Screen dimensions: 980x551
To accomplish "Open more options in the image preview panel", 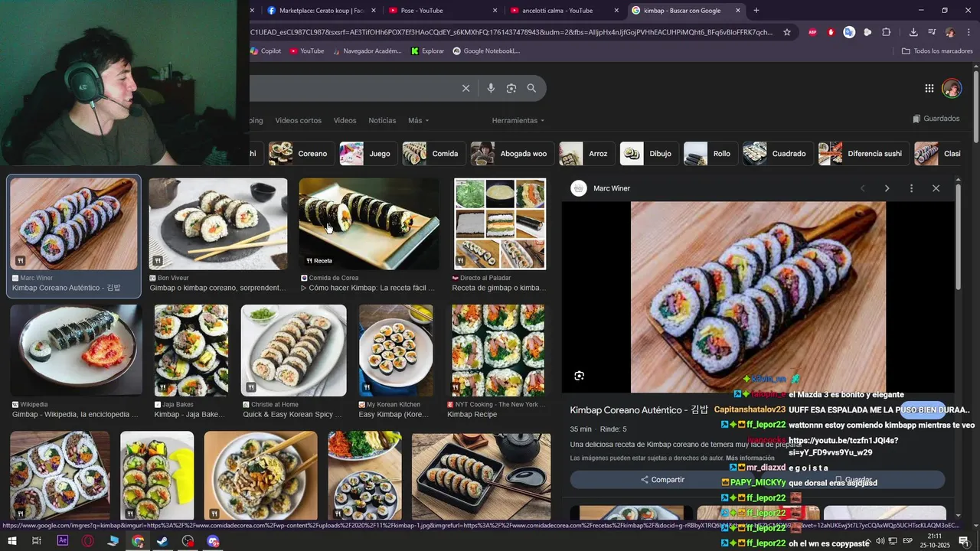I will [x=911, y=188].
